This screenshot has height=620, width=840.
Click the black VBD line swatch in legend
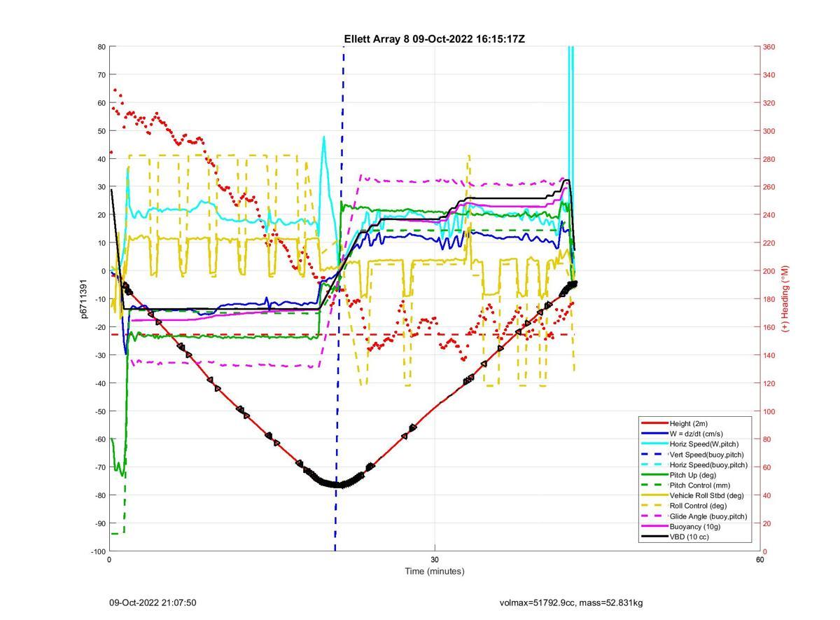[x=654, y=537]
